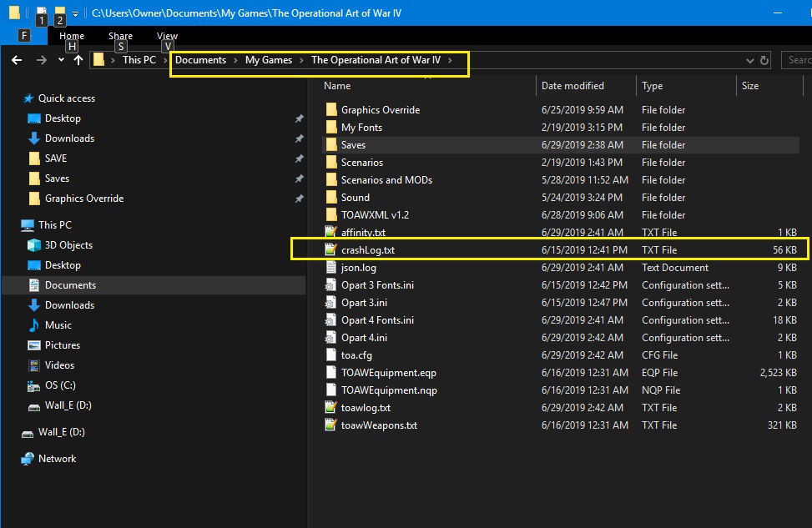Click Documents in the address breadcrumb
Image resolution: width=812 pixels, height=528 pixels.
[x=200, y=60]
